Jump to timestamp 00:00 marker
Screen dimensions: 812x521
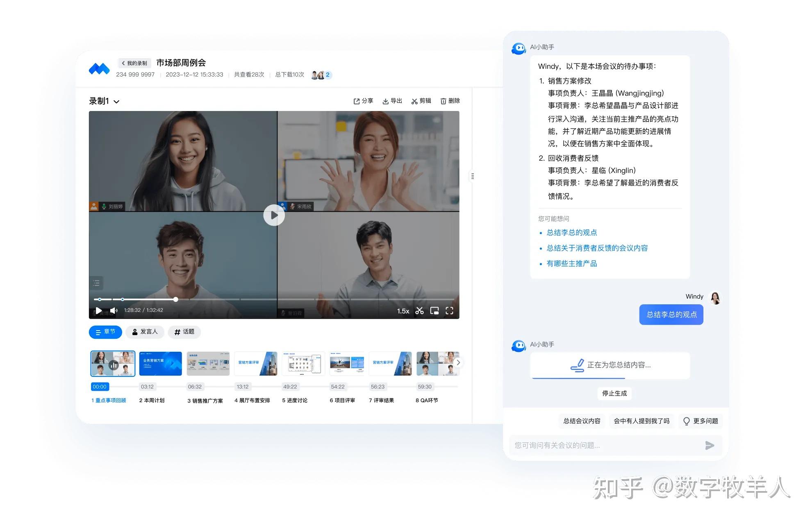(100, 387)
